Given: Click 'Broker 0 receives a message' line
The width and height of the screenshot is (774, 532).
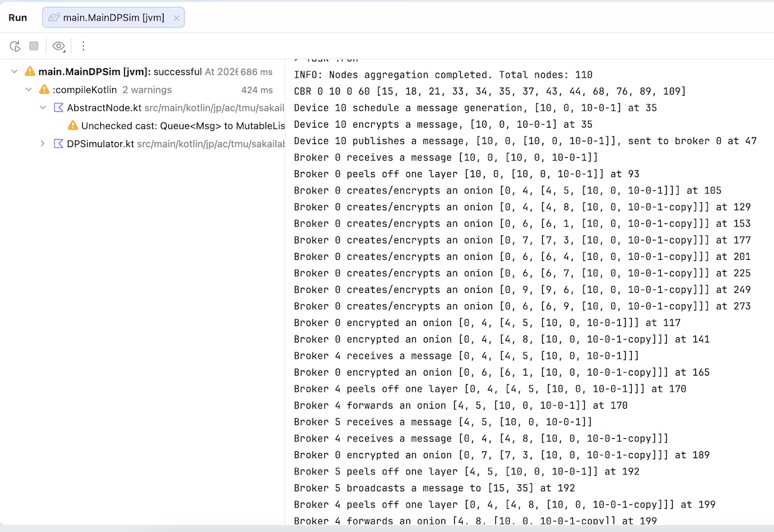Looking at the screenshot, I should point(446,157).
